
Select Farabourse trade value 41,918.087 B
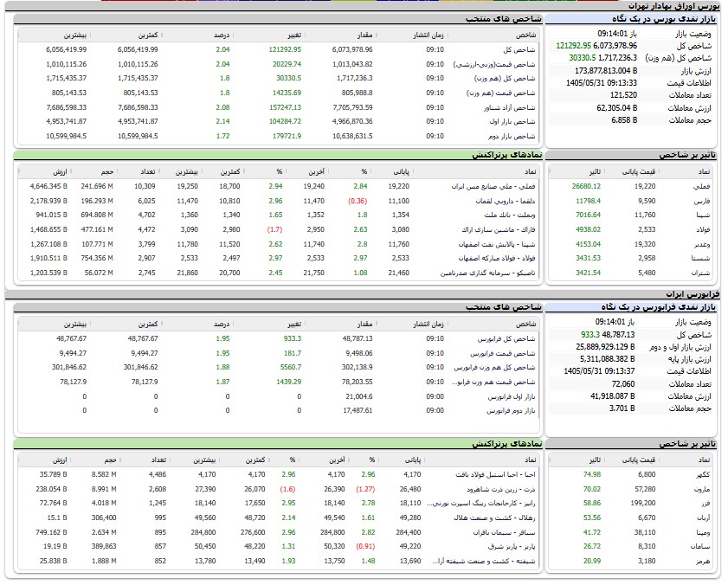tap(612, 396)
